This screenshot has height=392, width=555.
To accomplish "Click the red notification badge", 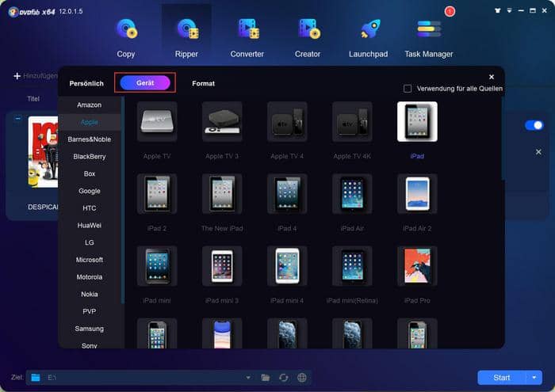I will (x=450, y=11).
